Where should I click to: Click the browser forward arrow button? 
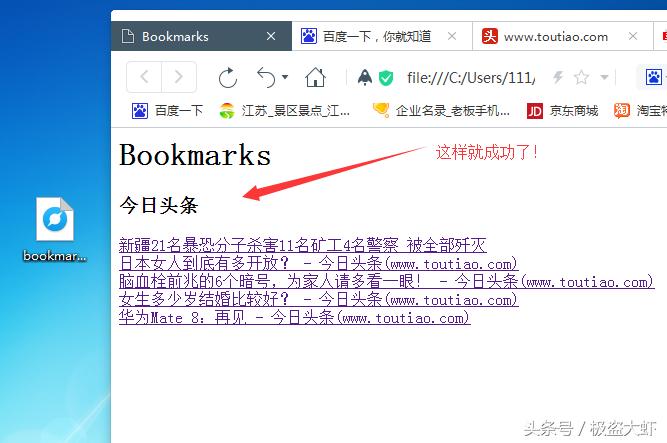[x=179, y=77]
